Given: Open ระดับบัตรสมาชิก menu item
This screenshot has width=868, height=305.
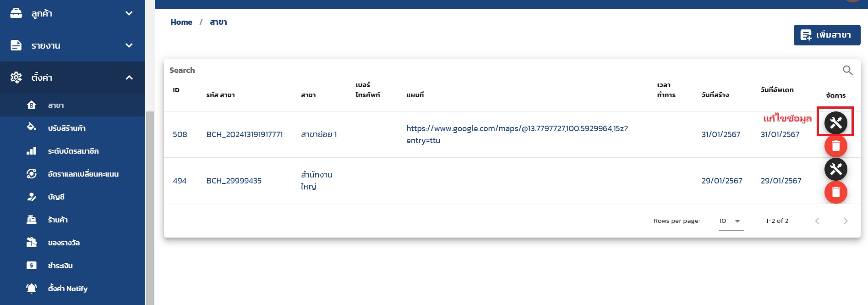Looking at the screenshot, I should pyautogui.click(x=73, y=151).
